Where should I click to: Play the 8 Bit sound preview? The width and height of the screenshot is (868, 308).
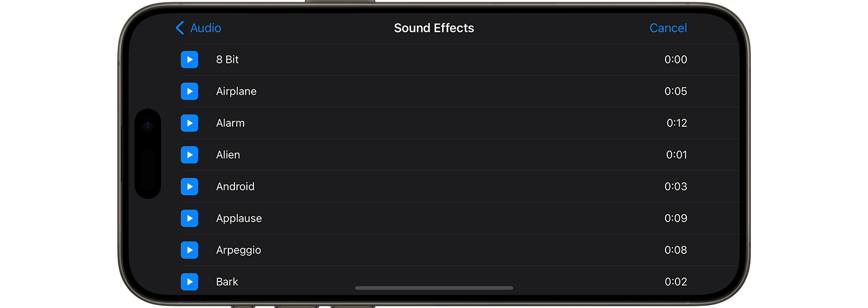pyautogui.click(x=189, y=60)
